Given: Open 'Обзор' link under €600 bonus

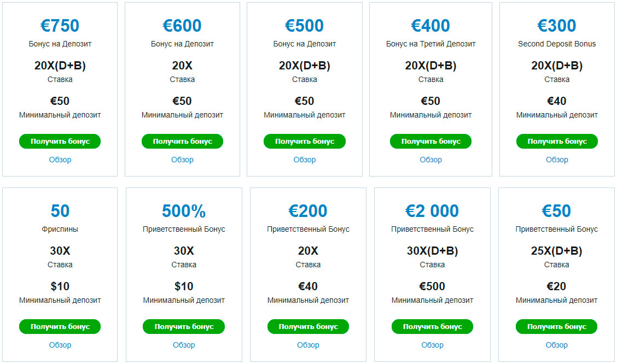Looking at the screenshot, I should click(182, 160).
